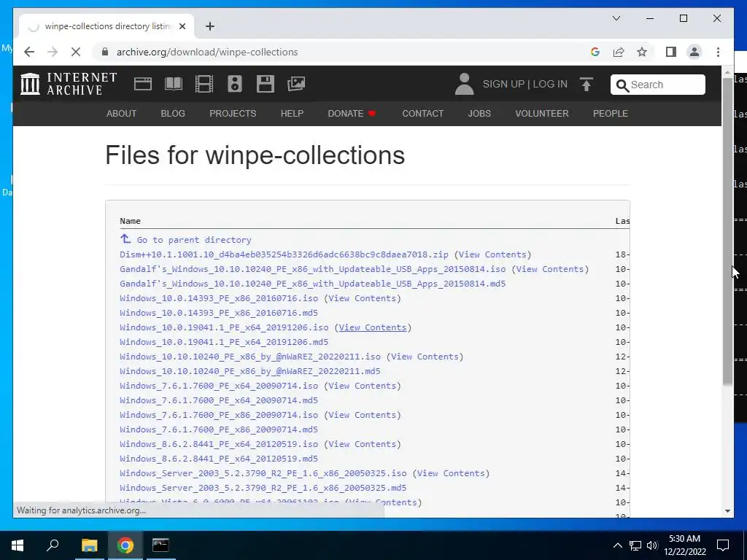747x560 pixels.
Task: View Contents of Windows_Server_2003 PE iso
Action: pyautogui.click(x=451, y=473)
